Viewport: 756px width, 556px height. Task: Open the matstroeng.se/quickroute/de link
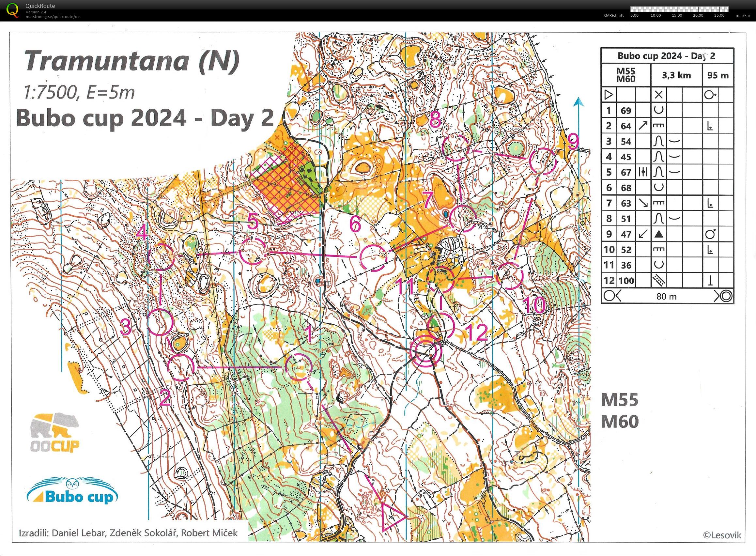coord(53,16)
